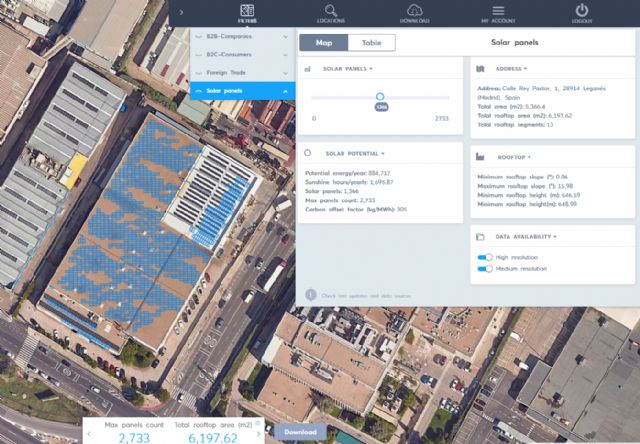The height and width of the screenshot is (444, 640).
Task: Click the circle icon beside Solar Potential header
Action: point(307,153)
